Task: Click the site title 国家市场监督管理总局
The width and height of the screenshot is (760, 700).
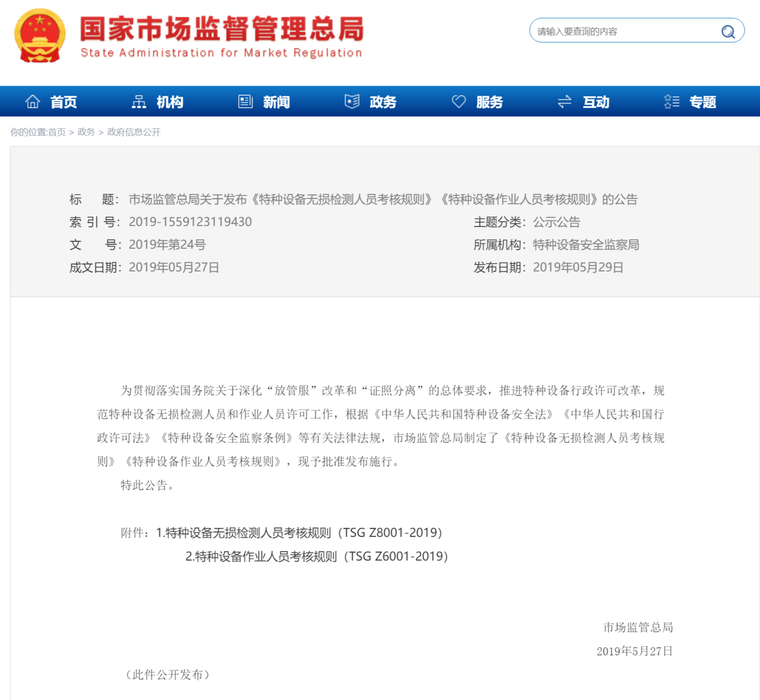Action: pos(222,28)
